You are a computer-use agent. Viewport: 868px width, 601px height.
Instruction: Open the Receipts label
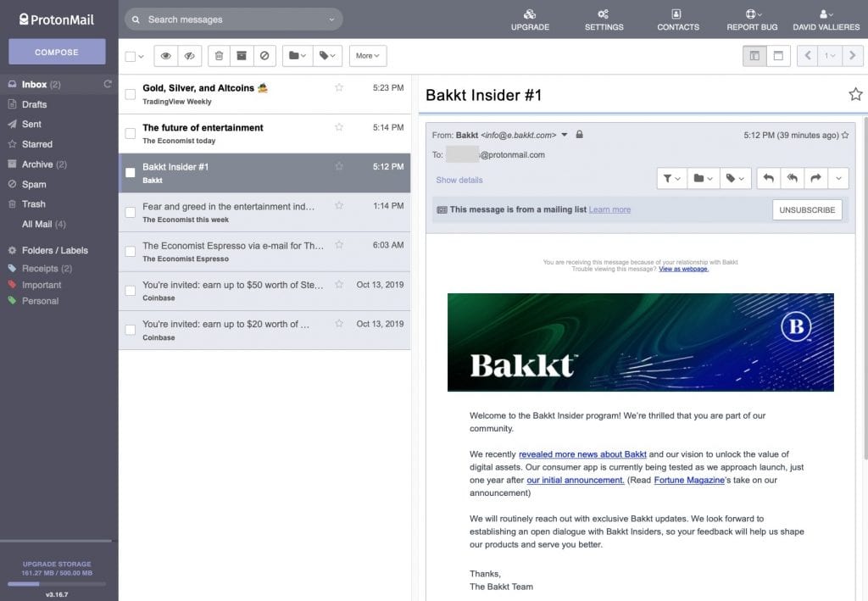[40, 269]
